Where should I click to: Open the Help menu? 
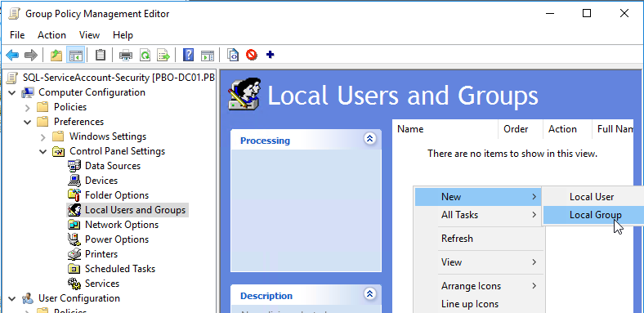(123, 35)
